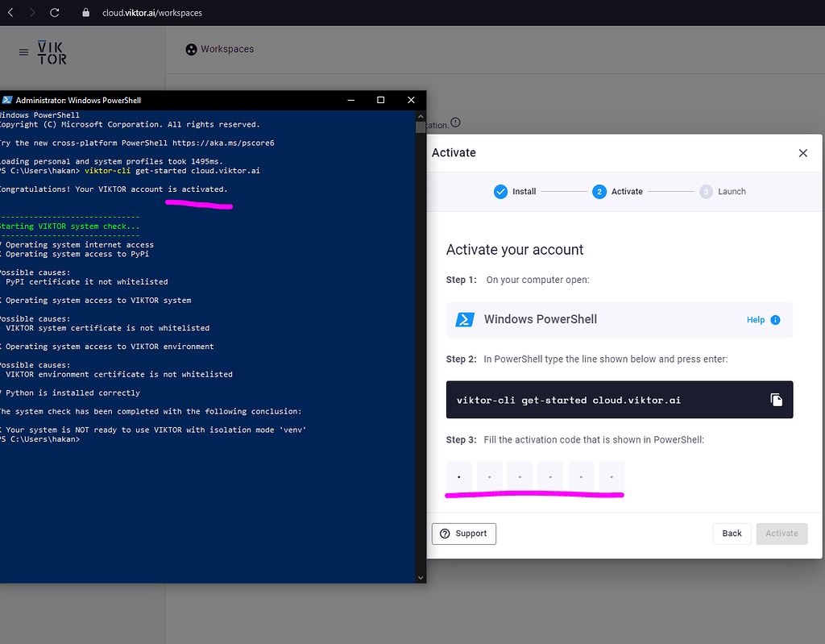Click the Workspaces icon in header
The width and height of the screenshot is (825, 644).
coord(191,49)
